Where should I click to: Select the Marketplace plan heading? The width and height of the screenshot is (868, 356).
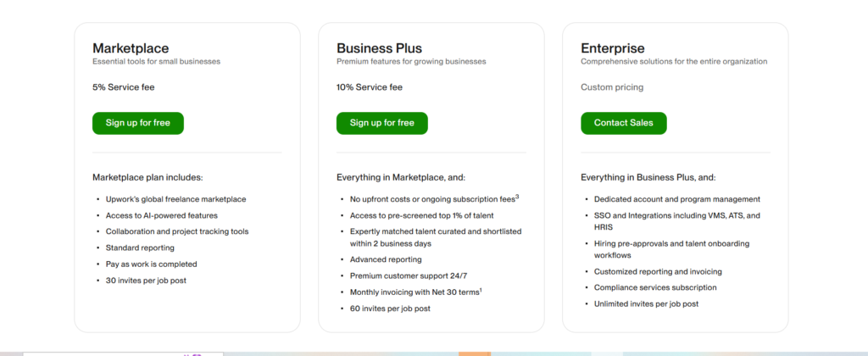pyautogui.click(x=131, y=48)
